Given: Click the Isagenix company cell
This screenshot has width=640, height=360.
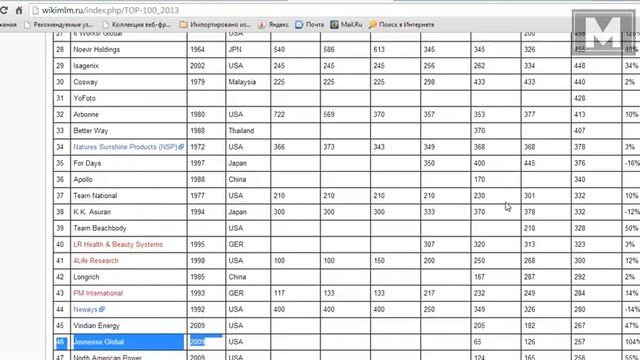Looking at the screenshot, I should tap(129, 66).
